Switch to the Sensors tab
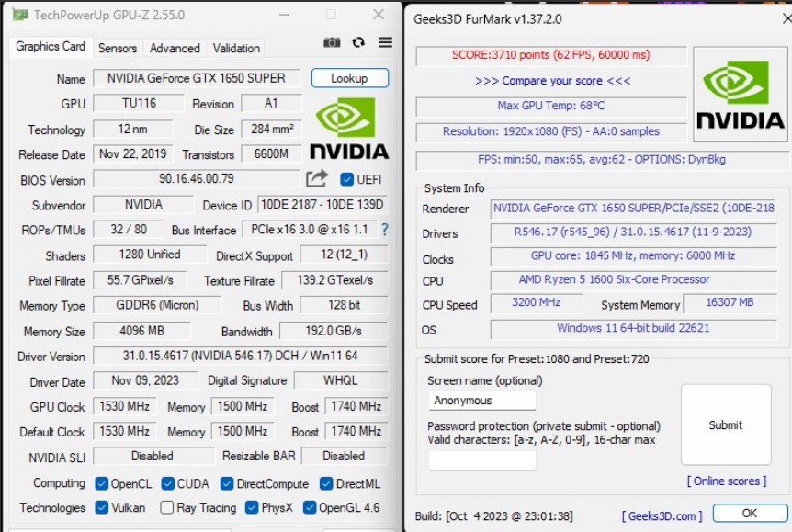 [x=118, y=48]
